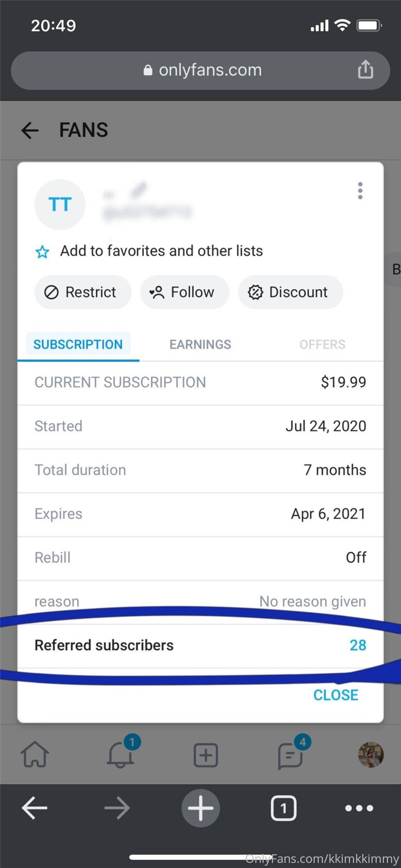This screenshot has height=868, width=401.
Task: Close the fan details card
Action: (x=336, y=695)
